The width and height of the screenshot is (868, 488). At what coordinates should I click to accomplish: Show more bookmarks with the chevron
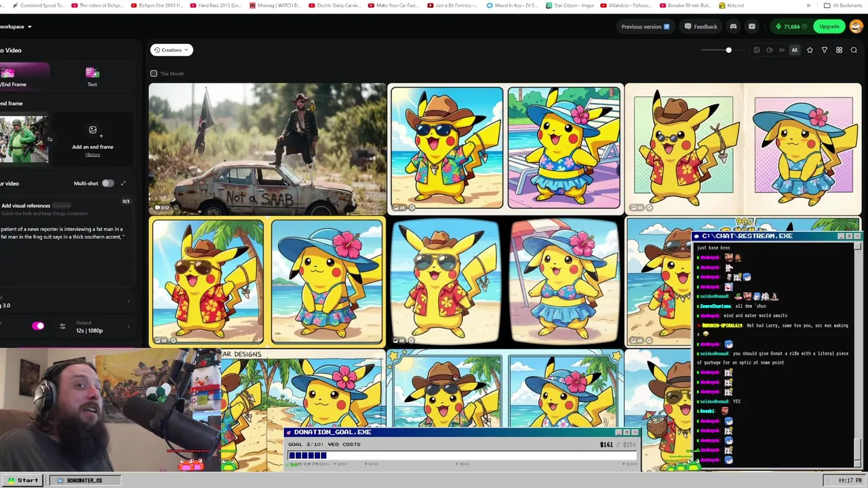tap(808, 5)
